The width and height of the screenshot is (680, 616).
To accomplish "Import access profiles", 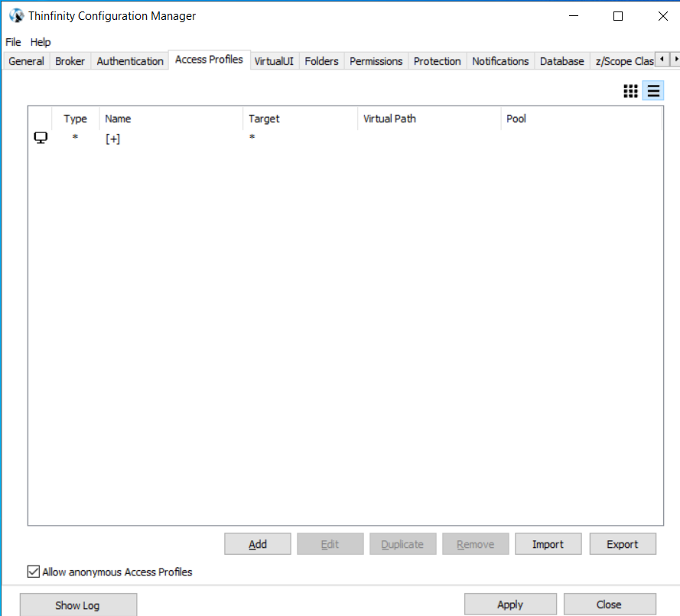I will (x=548, y=544).
